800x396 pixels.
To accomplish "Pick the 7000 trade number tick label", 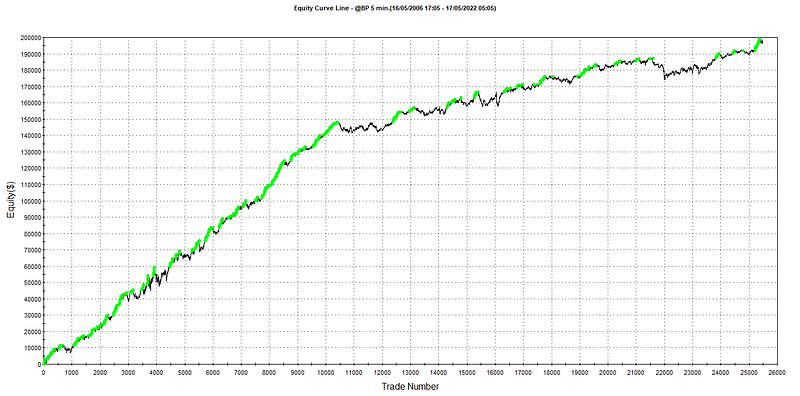I will click(x=241, y=373).
